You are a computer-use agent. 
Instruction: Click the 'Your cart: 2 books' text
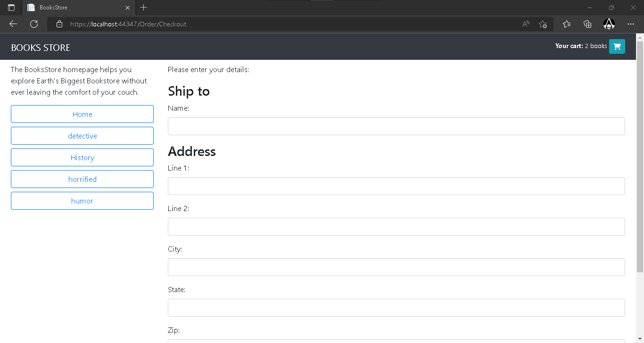tap(581, 46)
